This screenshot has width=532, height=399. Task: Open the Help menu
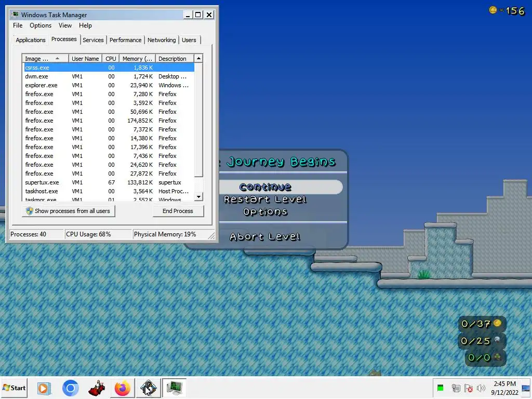point(85,25)
